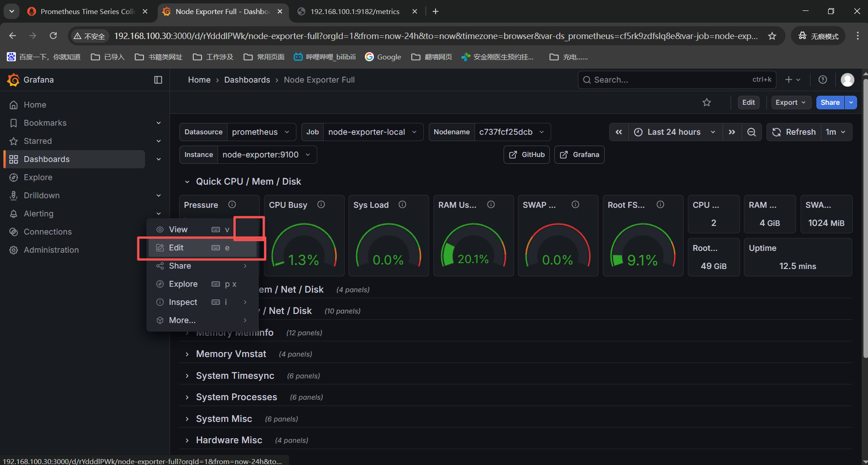Show info for Root FS Used panel
868x465 pixels.
point(660,205)
